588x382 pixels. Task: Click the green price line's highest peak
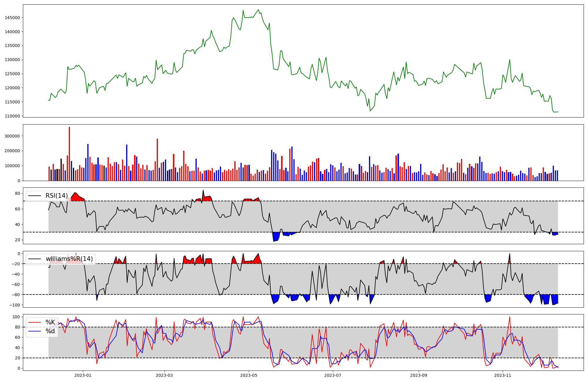click(x=258, y=10)
